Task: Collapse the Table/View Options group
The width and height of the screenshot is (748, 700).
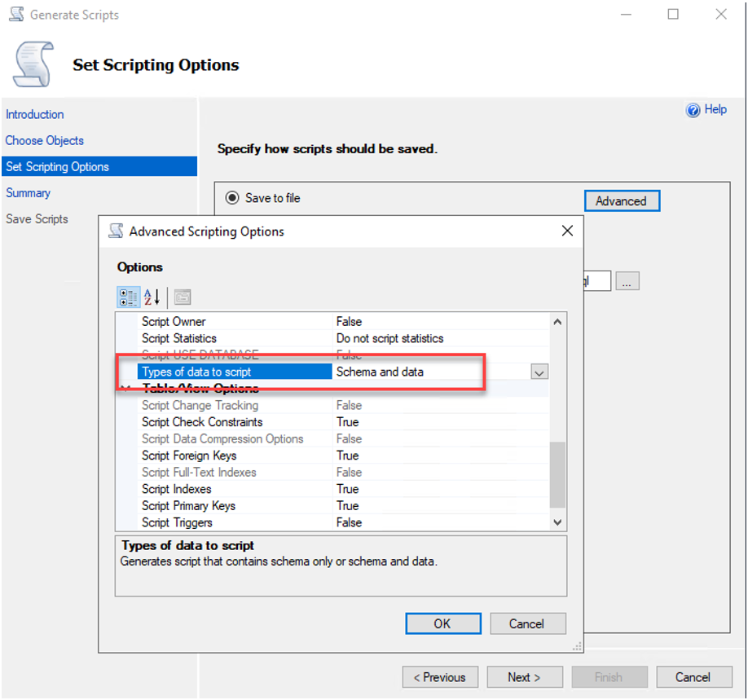Action: [125, 388]
